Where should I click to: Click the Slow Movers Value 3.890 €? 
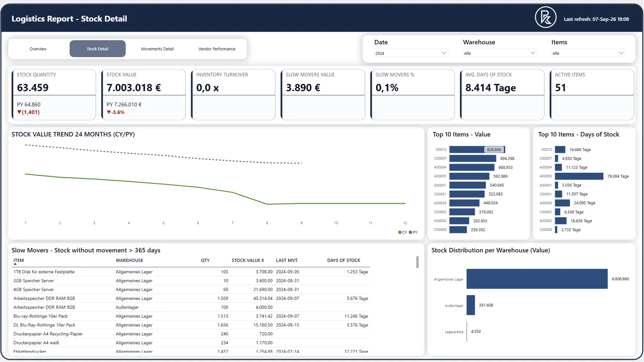click(x=303, y=88)
